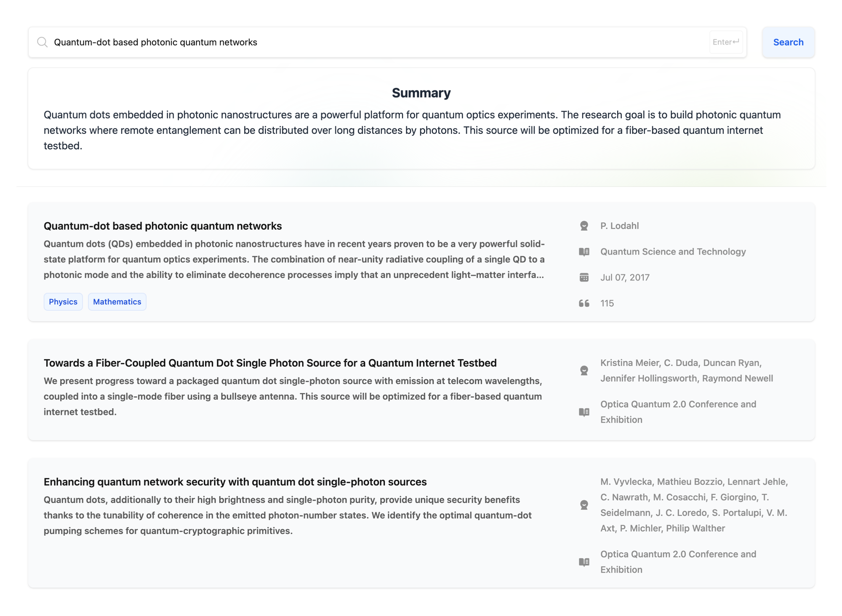Click the Quantum Science and Technology journal name
Screen dimensions: 842x616
point(673,252)
